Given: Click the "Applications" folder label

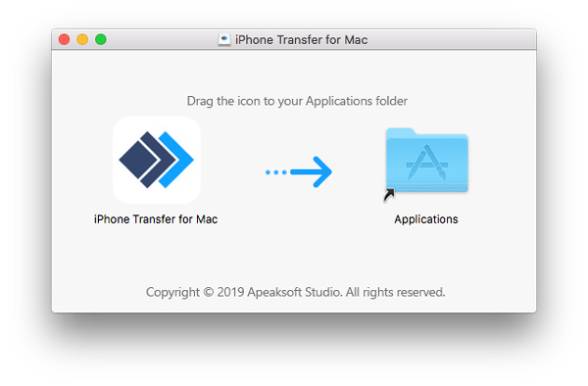Looking at the screenshot, I should point(426,219).
